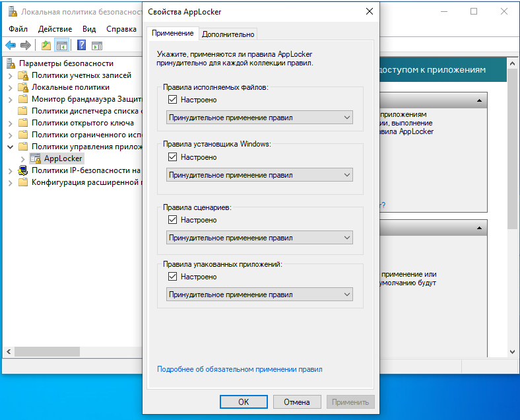Open enforcement dropdown for Windows installer rules
Screen dimensions: 520x420
pos(259,175)
